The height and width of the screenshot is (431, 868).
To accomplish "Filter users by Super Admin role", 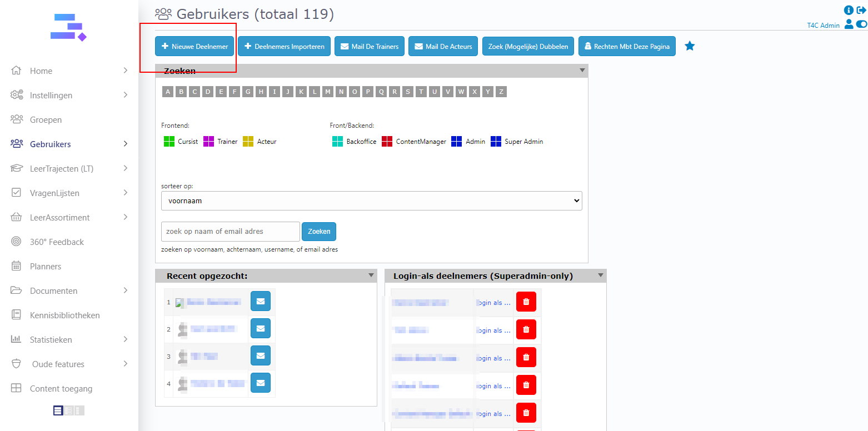I will [x=496, y=142].
